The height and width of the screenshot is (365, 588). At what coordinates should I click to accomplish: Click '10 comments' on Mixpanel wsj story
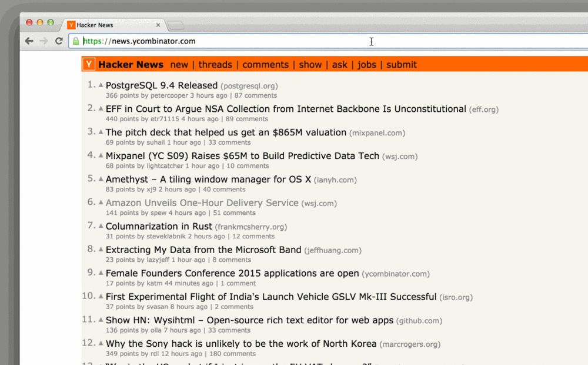pyautogui.click(x=248, y=166)
